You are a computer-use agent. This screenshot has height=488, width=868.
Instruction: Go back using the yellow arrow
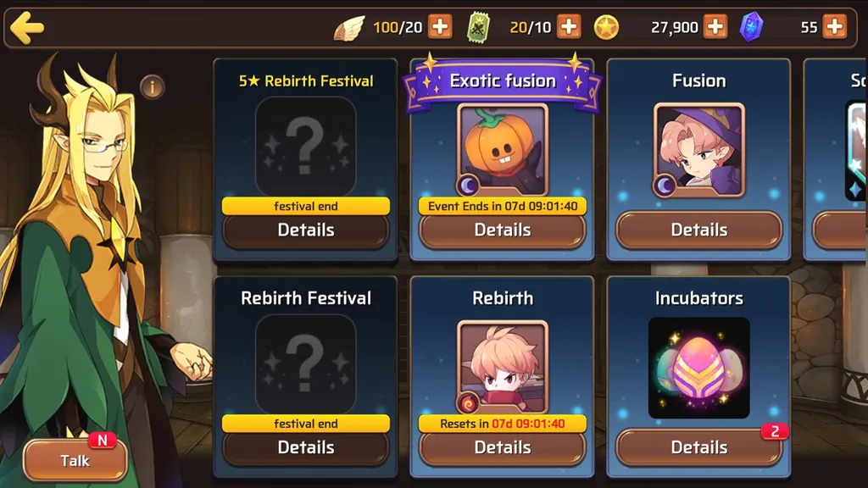pos(26,28)
